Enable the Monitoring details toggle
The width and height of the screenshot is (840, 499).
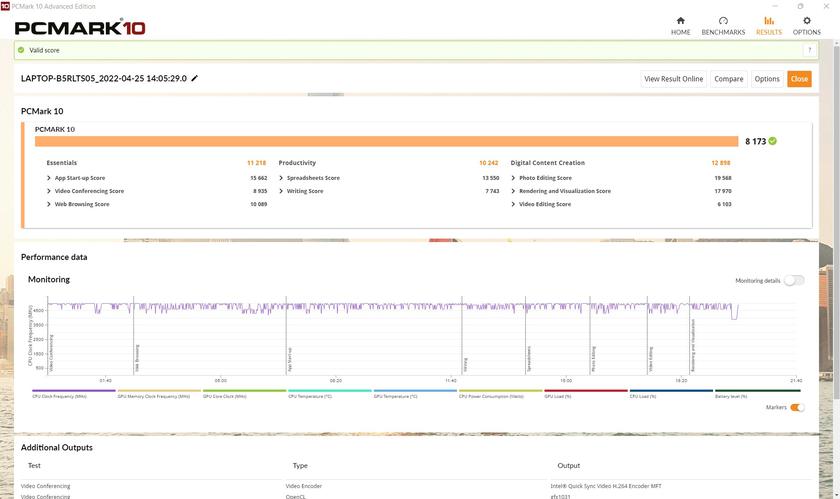[x=794, y=281]
